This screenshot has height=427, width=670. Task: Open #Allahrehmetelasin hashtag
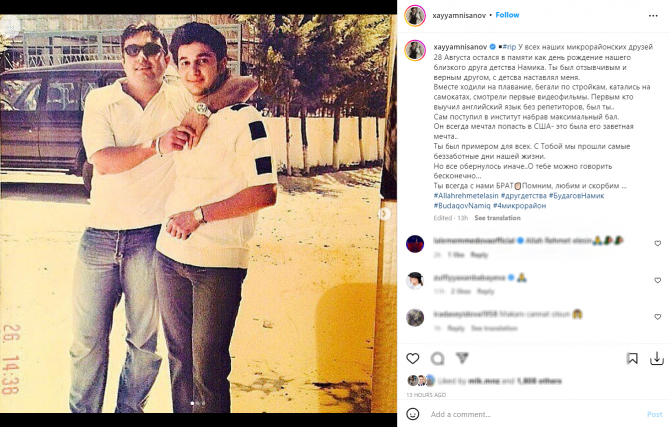(466, 196)
